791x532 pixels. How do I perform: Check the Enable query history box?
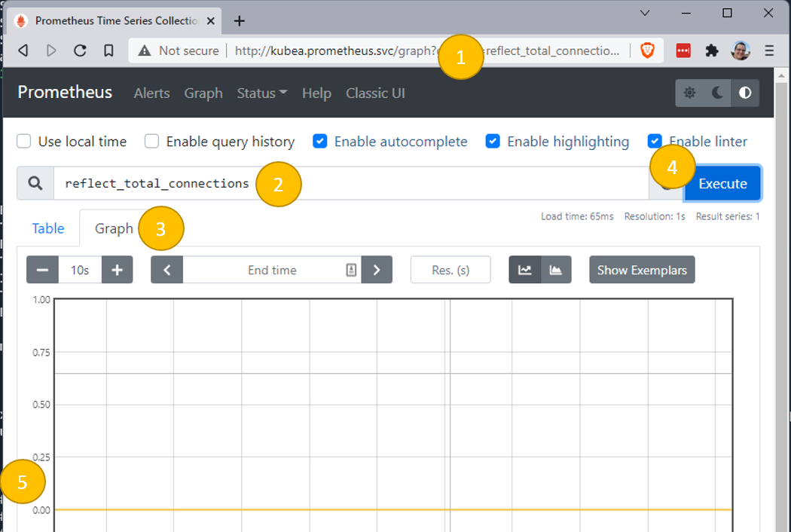(152, 142)
